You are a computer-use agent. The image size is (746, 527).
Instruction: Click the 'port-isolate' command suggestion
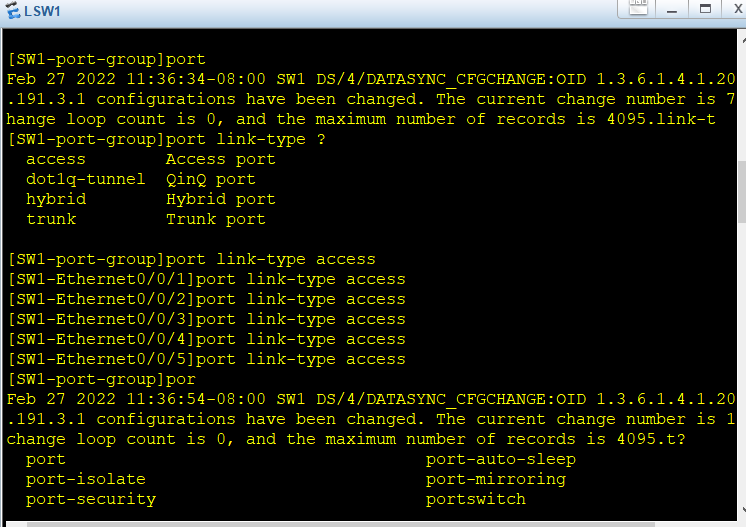[x=86, y=479]
